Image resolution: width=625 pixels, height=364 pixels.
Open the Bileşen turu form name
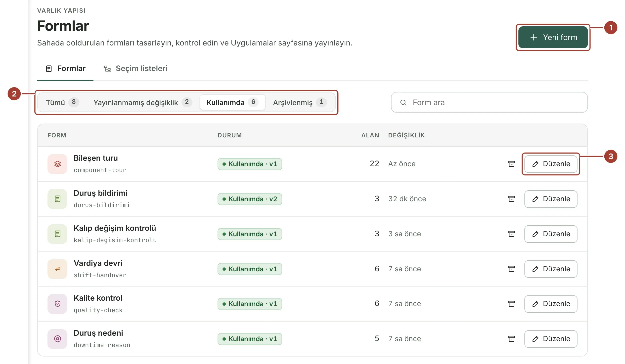96,158
